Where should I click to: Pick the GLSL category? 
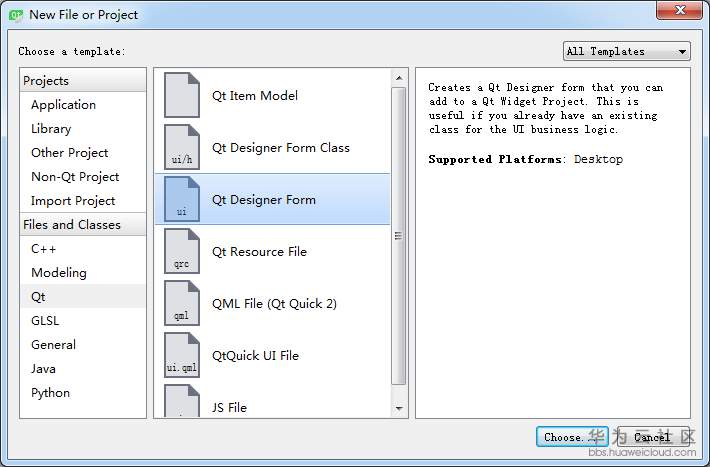(x=45, y=321)
